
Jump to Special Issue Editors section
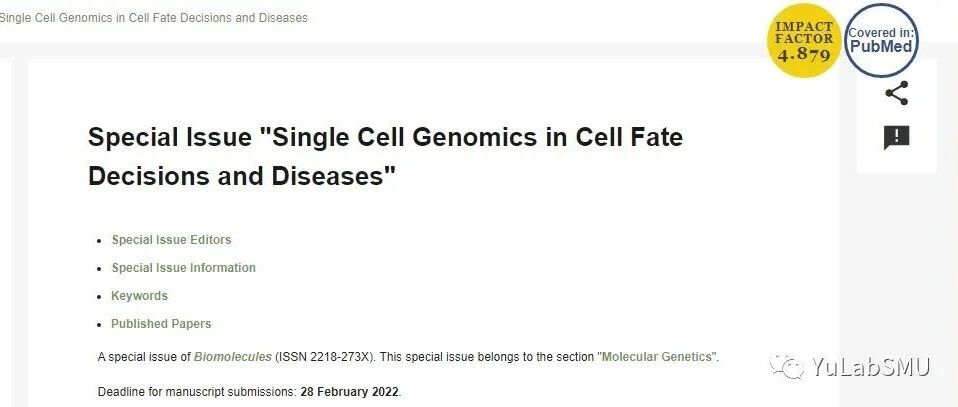171,240
